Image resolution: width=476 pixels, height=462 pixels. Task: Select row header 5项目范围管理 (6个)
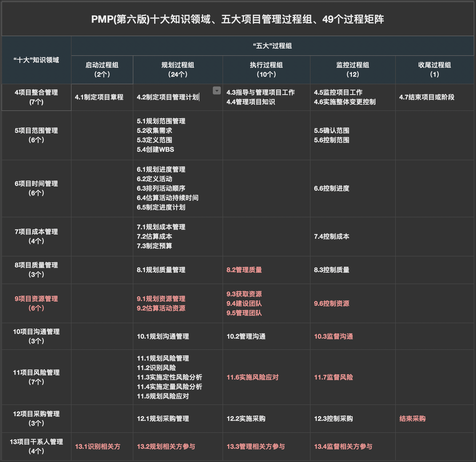[36, 135]
